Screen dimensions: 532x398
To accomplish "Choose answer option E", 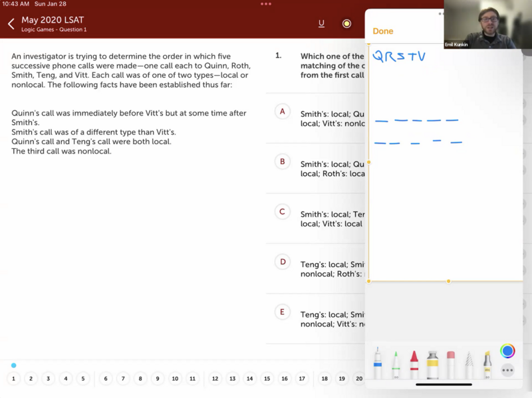I will pyautogui.click(x=283, y=312).
